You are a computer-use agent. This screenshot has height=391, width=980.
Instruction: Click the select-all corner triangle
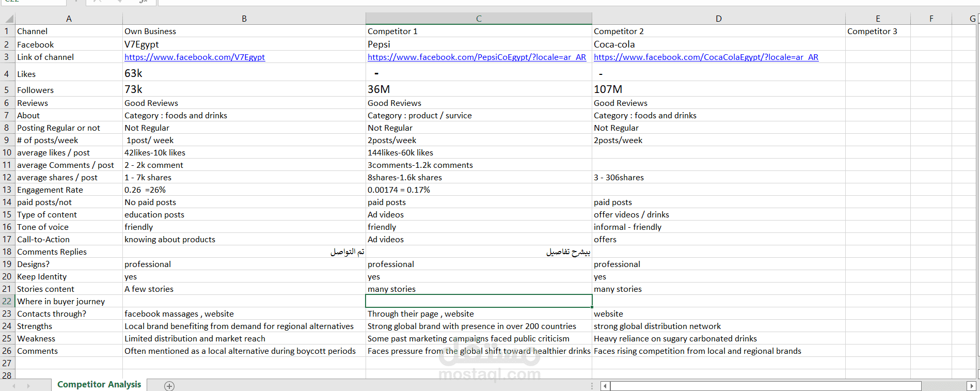tap(9, 19)
